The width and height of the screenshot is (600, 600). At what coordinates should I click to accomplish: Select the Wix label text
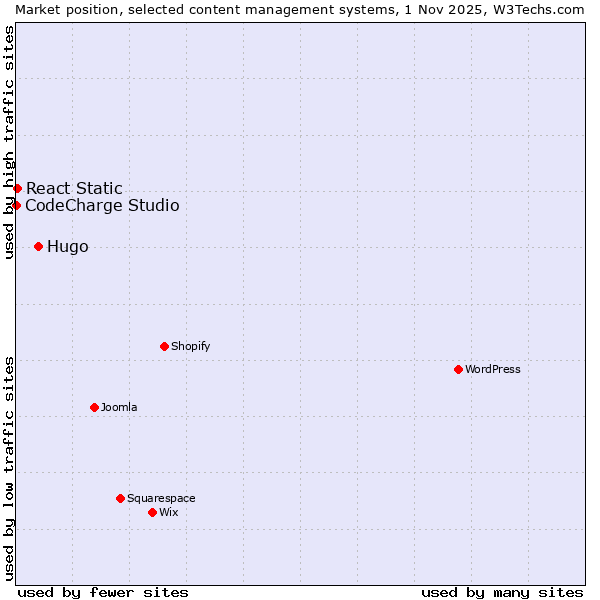[x=168, y=512]
